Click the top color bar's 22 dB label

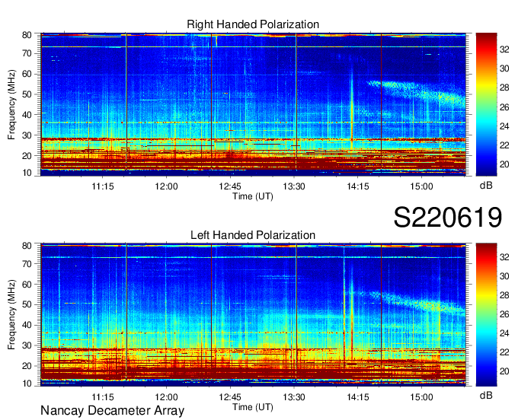pyautogui.click(x=504, y=145)
